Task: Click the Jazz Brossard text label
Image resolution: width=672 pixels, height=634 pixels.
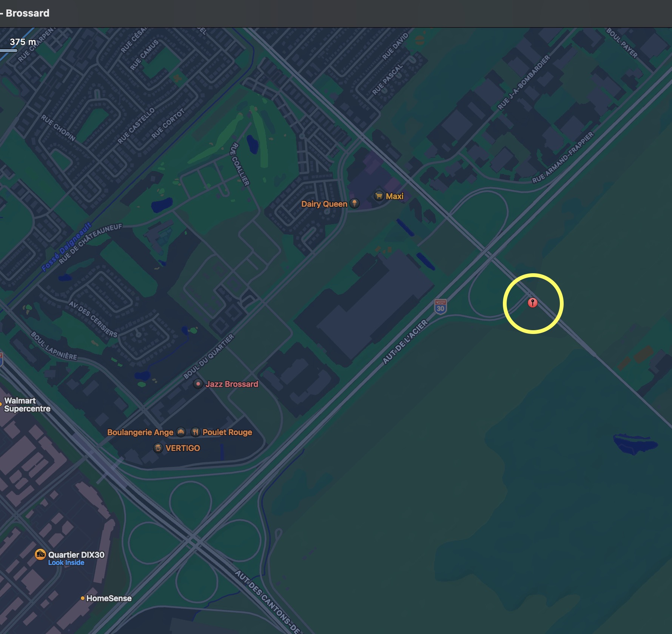Action: (232, 384)
